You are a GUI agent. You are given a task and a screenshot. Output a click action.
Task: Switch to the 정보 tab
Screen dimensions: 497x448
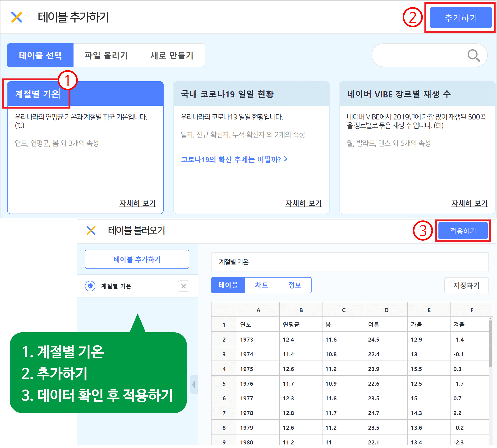point(295,285)
